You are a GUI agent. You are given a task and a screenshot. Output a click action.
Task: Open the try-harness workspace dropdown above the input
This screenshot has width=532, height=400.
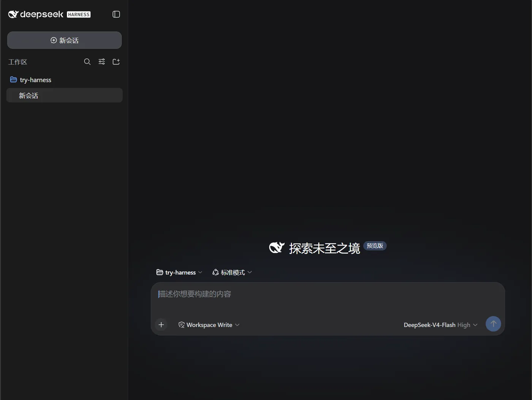(179, 272)
